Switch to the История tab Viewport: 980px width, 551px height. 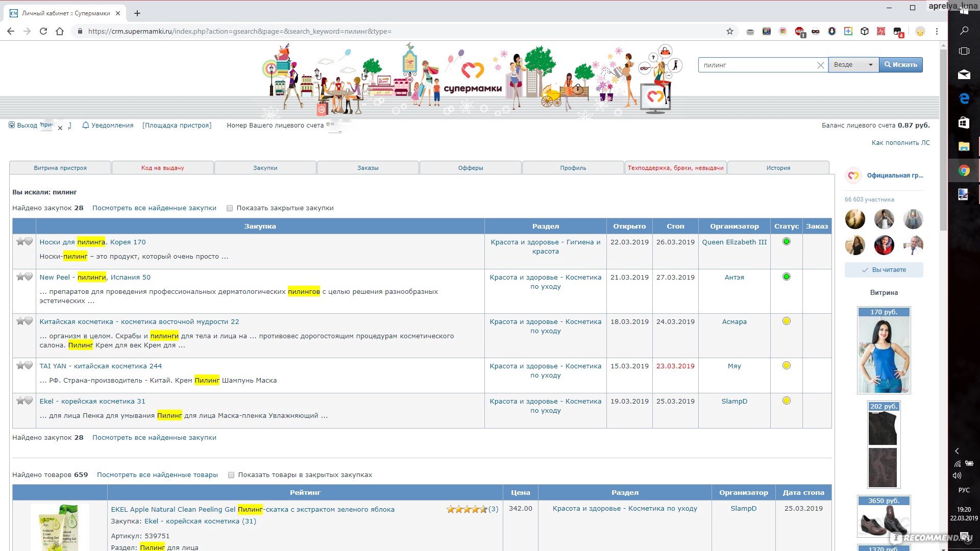(778, 168)
